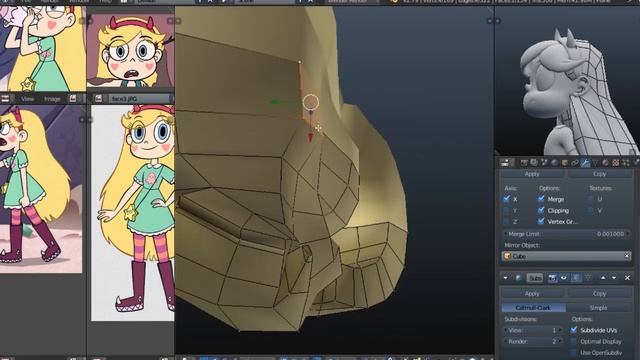
Task: Open the Texture properties tab
Action: pyautogui.click(x=616, y=163)
